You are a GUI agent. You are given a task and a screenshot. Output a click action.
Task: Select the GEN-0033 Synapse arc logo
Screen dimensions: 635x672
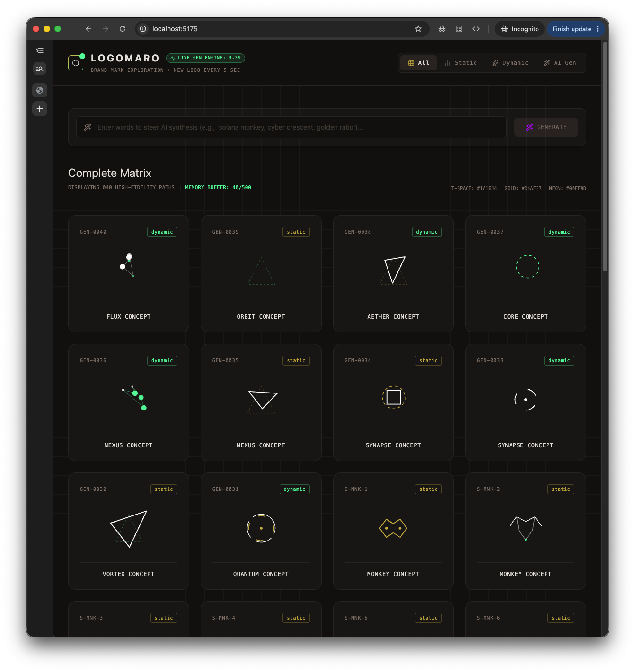tap(526, 400)
